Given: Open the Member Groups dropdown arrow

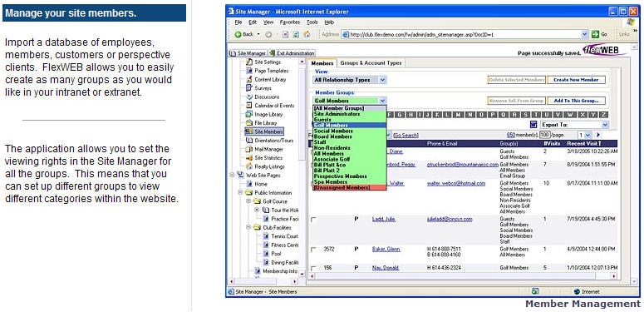Looking at the screenshot, I should click(x=382, y=101).
